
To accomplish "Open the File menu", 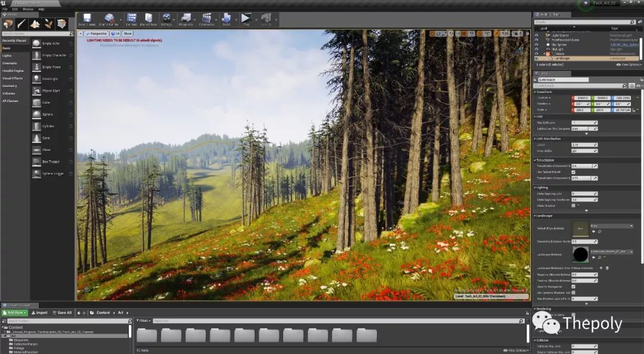I will click(x=5, y=9).
